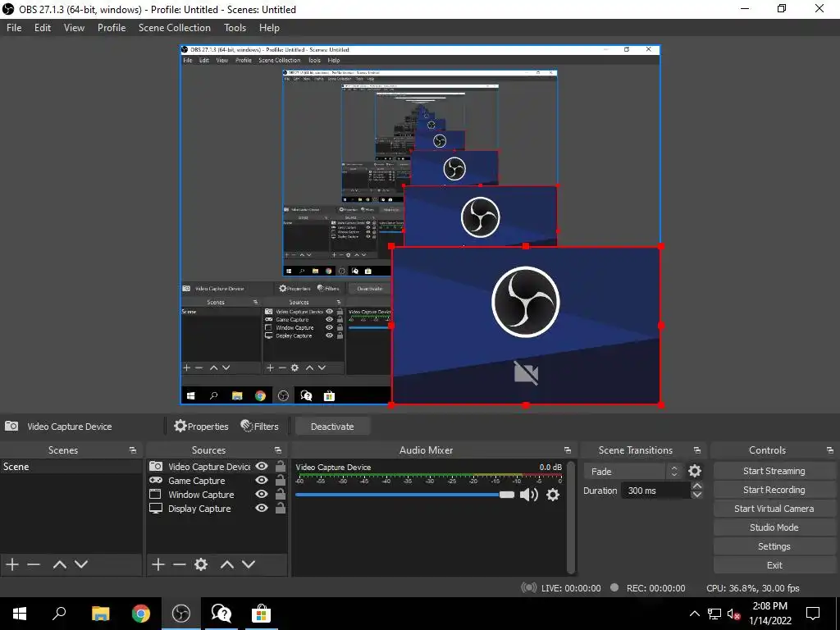Click Start Streaming
The image size is (840, 630).
click(774, 471)
